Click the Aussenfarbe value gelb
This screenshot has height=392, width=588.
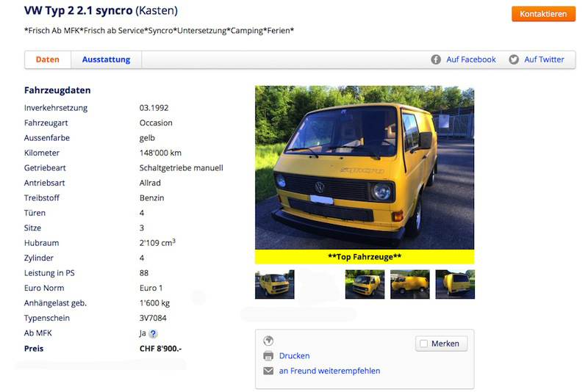tap(147, 138)
